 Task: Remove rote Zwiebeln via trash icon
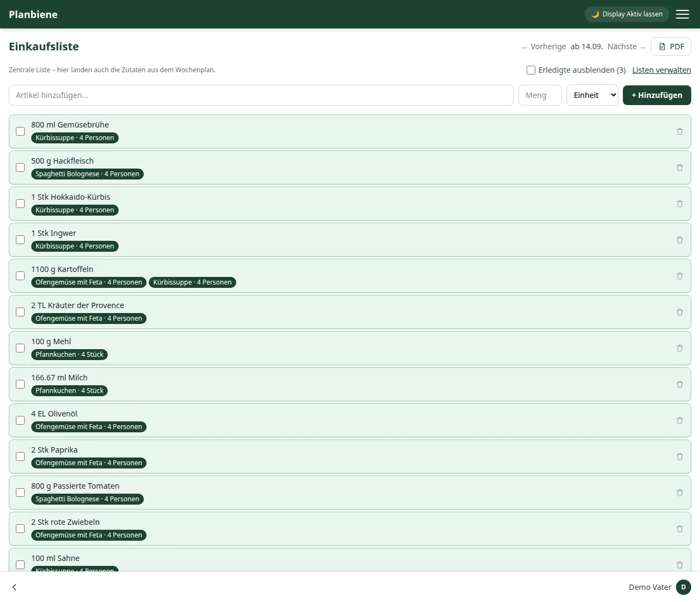(680, 529)
